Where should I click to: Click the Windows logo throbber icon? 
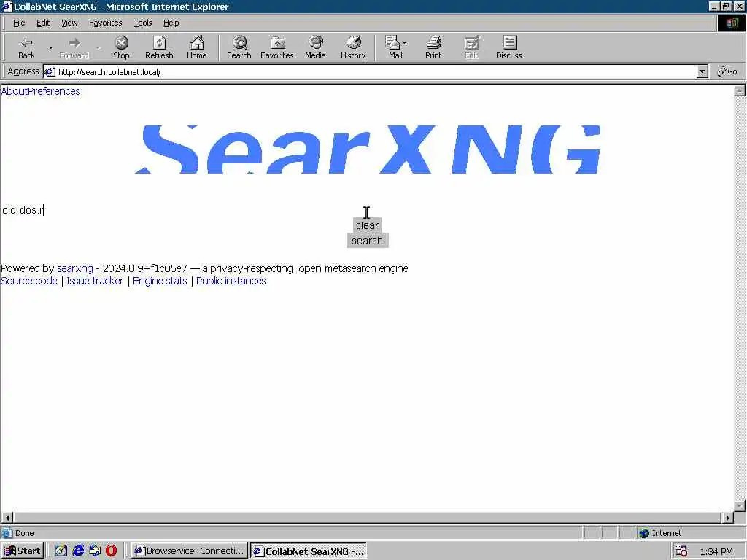coord(731,23)
